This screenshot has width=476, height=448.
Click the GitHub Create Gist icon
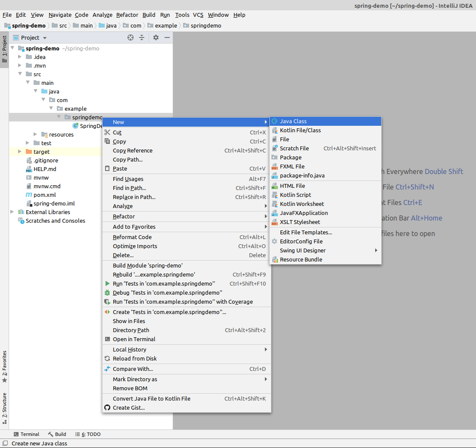(x=107, y=408)
